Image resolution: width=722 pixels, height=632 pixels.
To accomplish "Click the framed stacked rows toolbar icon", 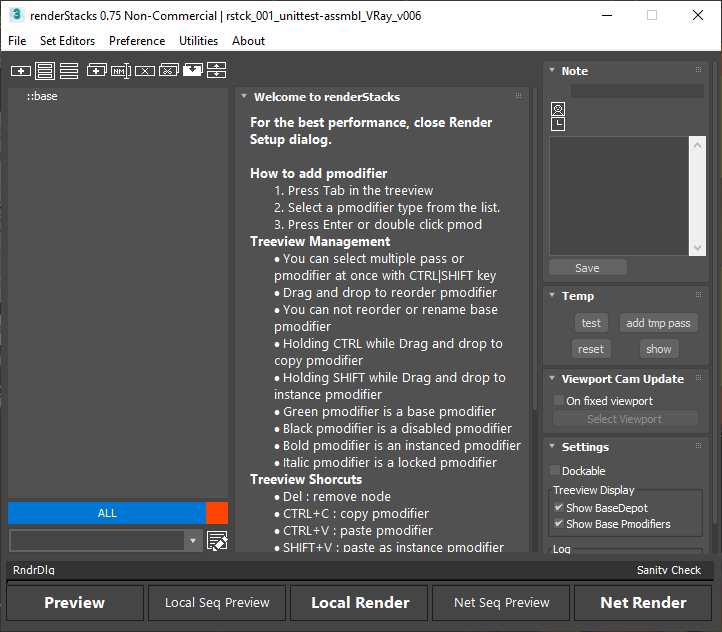I will click(45, 71).
